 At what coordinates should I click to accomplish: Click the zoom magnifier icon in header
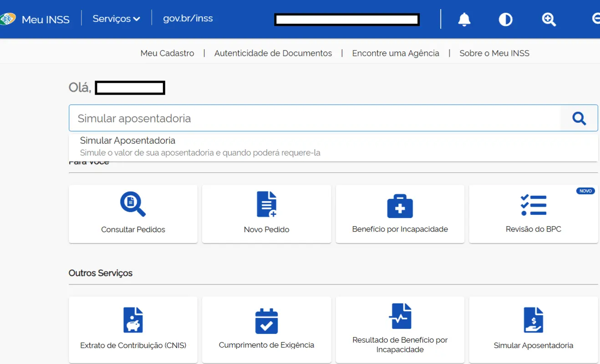[x=549, y=19]
